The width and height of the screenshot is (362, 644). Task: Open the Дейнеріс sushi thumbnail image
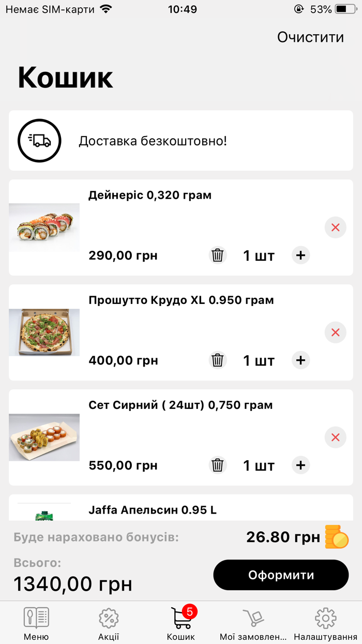pyautogui.click(x=44, y=227)
